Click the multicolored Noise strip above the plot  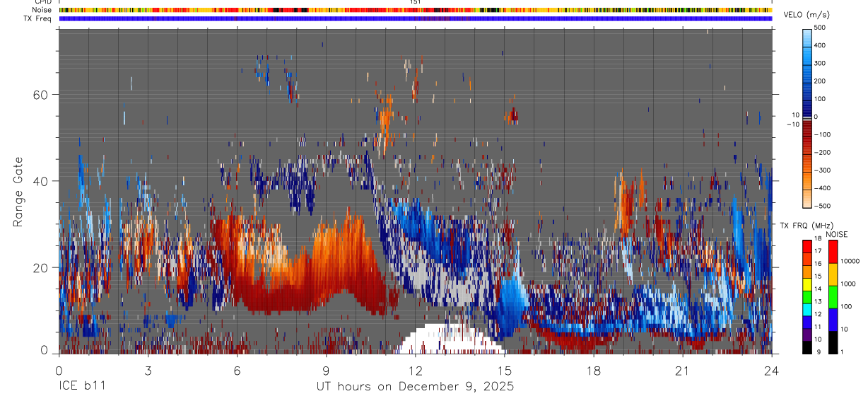415,10
